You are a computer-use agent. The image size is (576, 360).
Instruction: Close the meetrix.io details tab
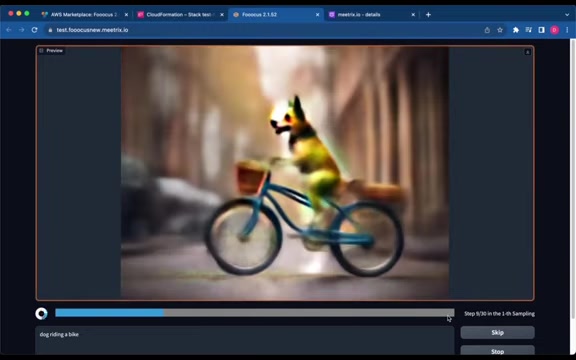click(413, 15)
